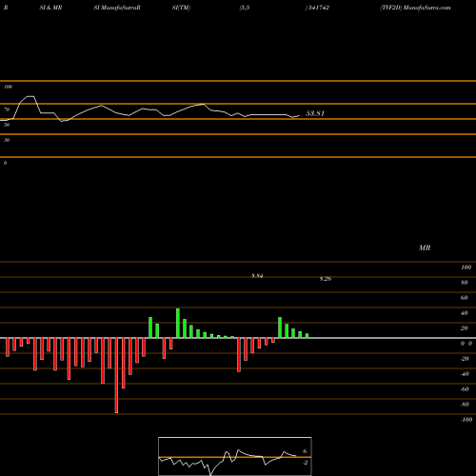Viewport: 476px width, 476px height.
Task: Click the -40 label on MR axis
Action: point(465,374)
